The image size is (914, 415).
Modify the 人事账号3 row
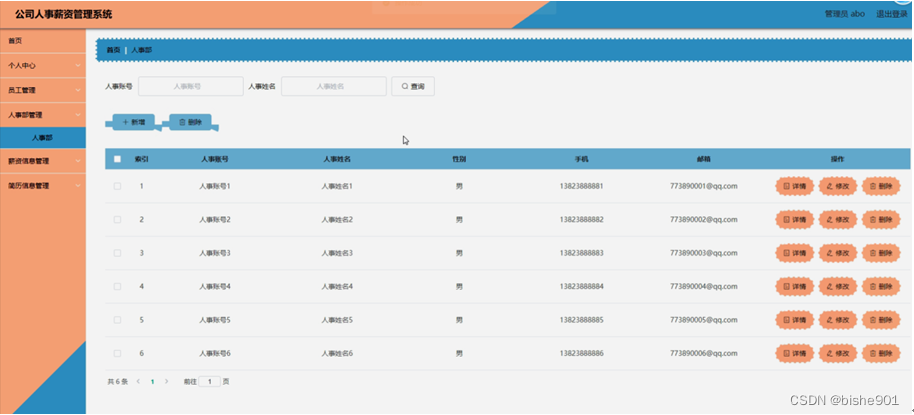click(x=838, y=253)
